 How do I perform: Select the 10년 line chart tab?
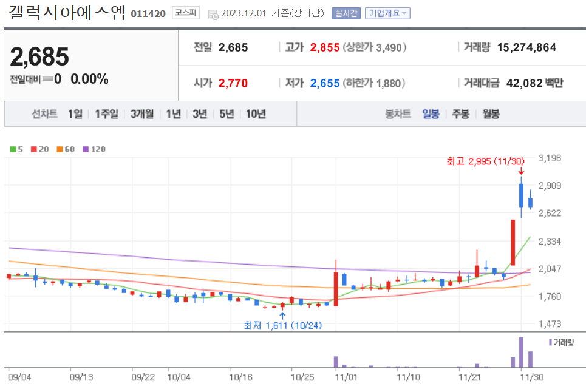point(256,114)
